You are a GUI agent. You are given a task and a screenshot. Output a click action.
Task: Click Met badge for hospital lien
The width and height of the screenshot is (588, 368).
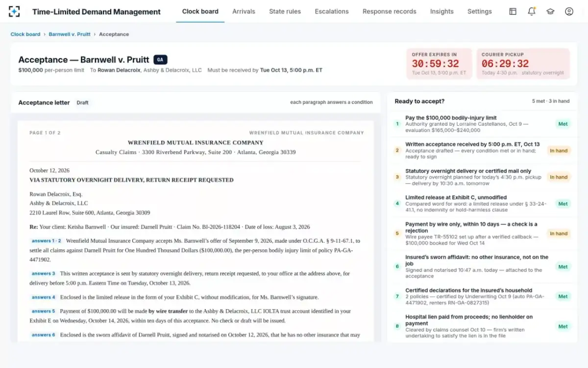click(563, 326)
